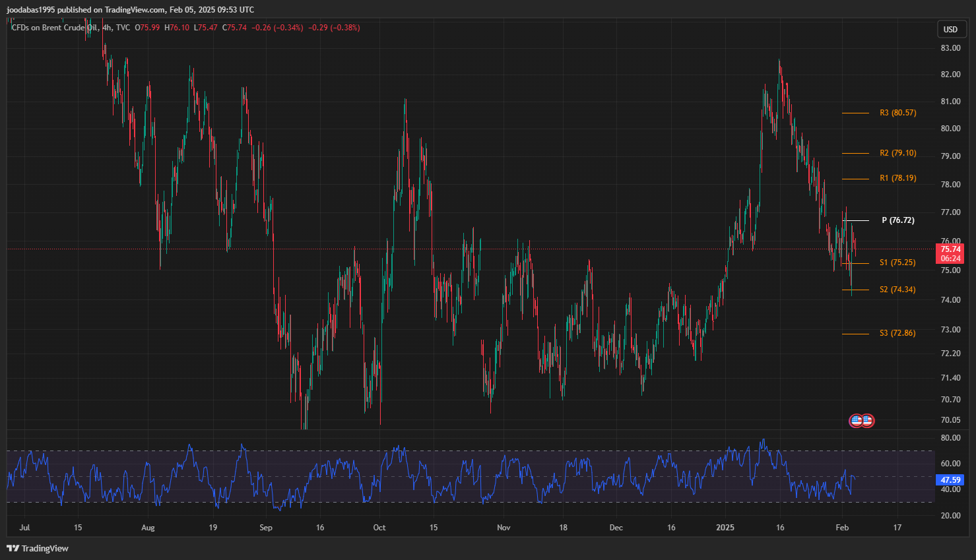Click the 81.00 price axis label
Screen dimensions: 976x560
[x=950, y=102]
